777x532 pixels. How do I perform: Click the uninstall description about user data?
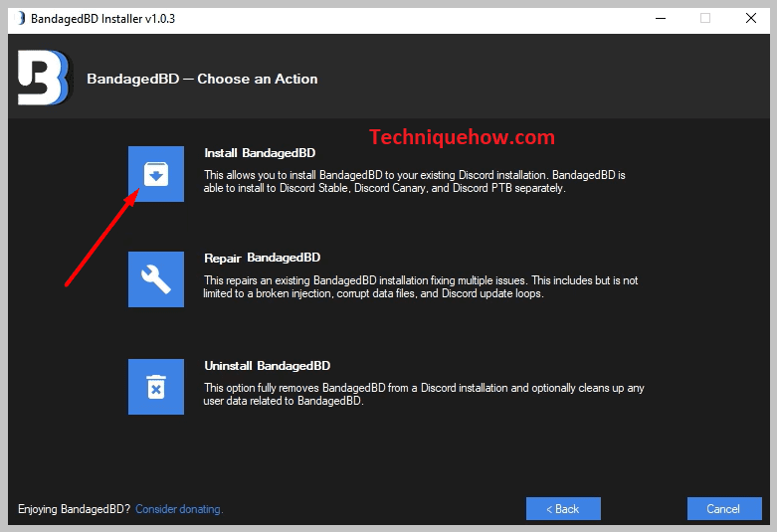point(424,395)
